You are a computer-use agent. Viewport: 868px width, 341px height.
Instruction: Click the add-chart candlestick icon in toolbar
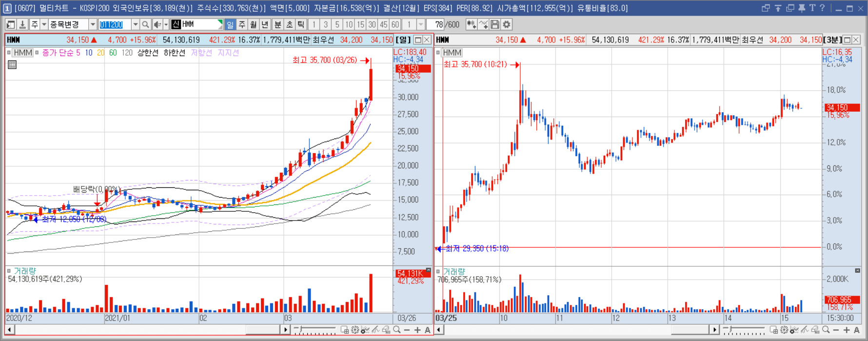click(472, 24)
